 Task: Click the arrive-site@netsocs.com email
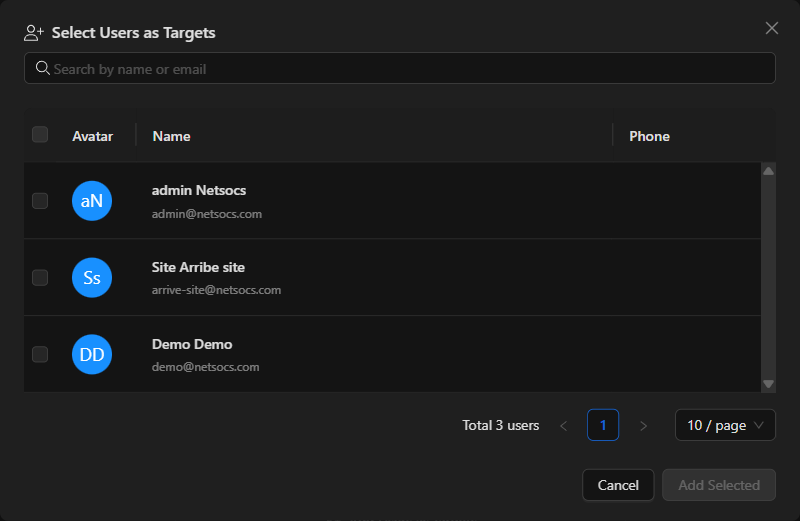(x=216, y=290)
